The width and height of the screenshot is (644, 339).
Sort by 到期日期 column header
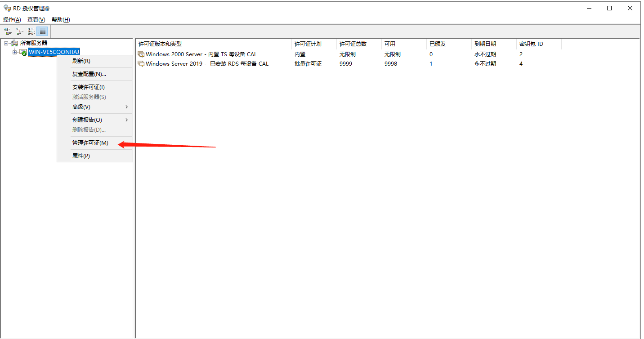pyautogui.click(x=494, y=44)
